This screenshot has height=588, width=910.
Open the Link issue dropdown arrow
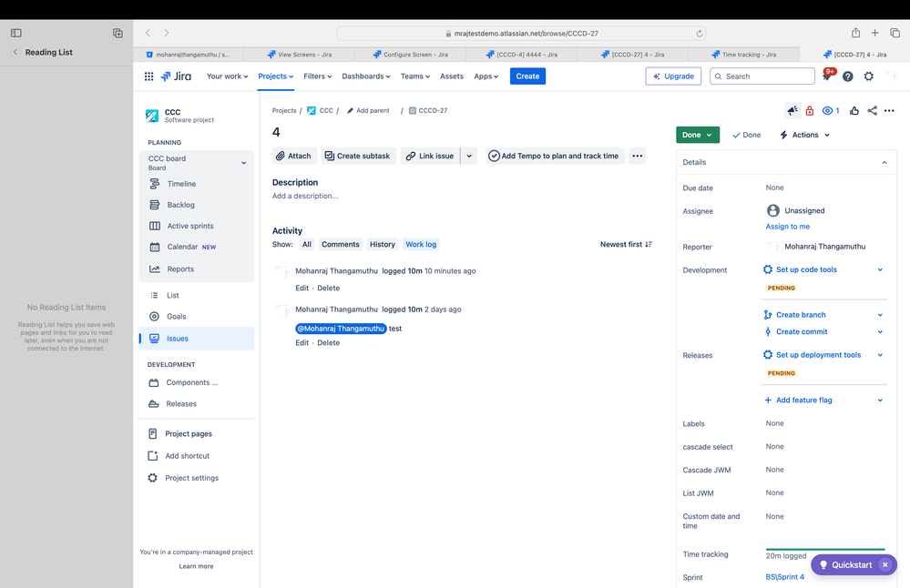point(469,156)
